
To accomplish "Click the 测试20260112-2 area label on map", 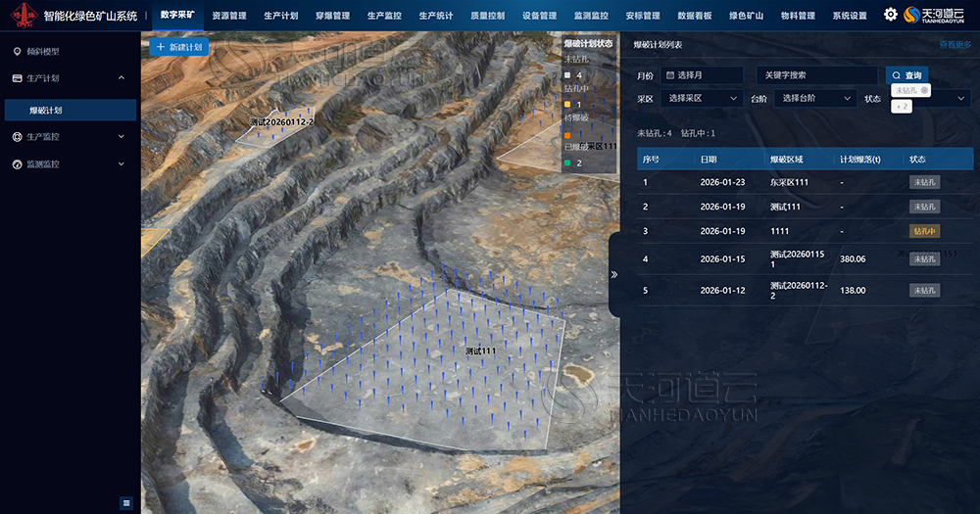I will pos(281,121).
